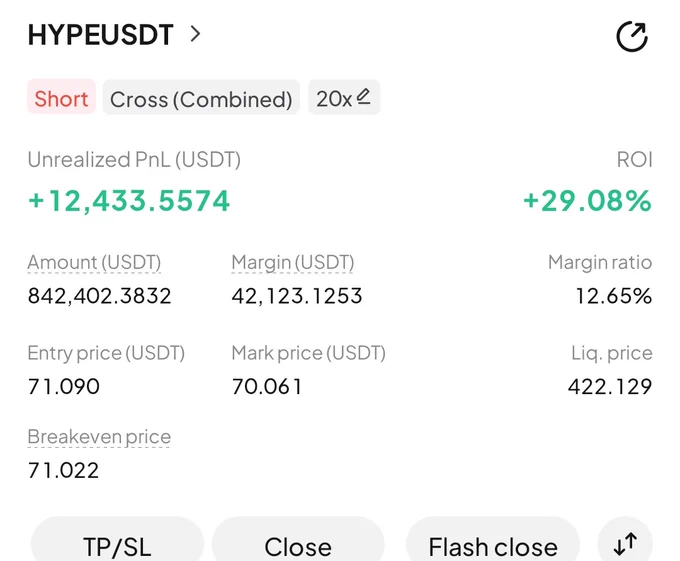Tap the ROI percentage +29.08%
This screenshot has width=680, height=561.
[588, 201]
